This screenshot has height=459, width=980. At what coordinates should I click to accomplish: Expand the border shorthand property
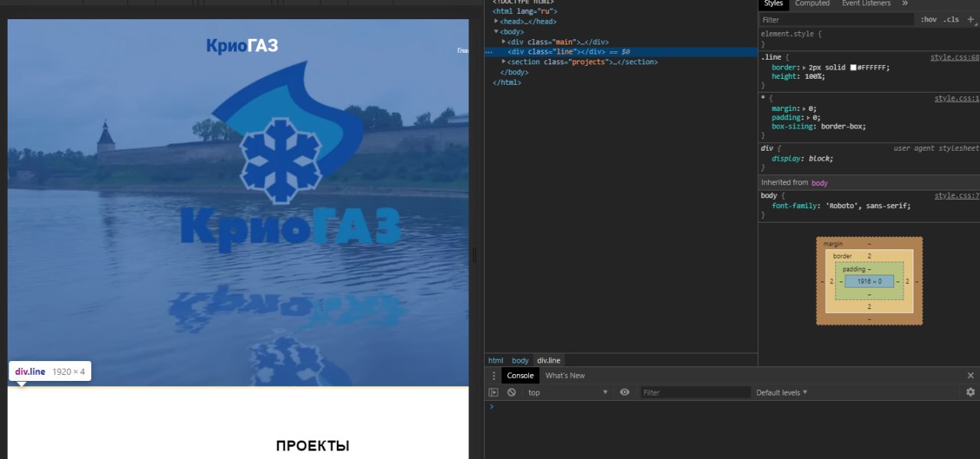805,67
